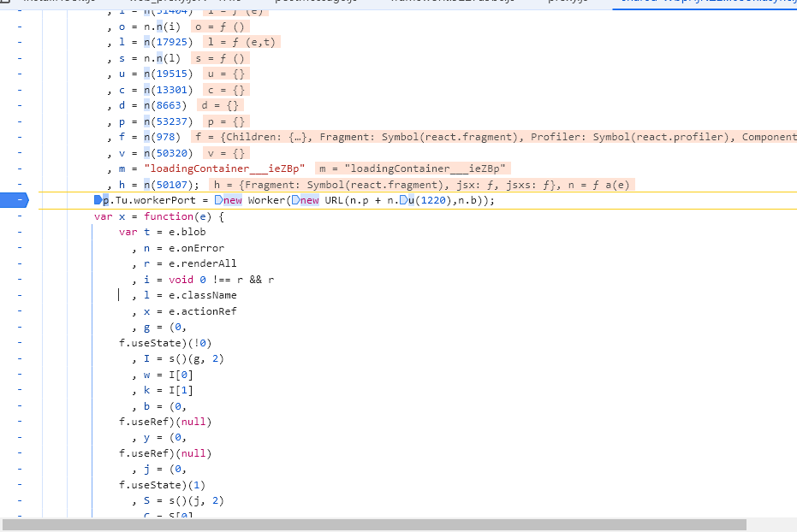This screenshot has height=532, width=797.
Task: Click the empty scrollbar track right of thumb
Action: click(x=770, y=524)
